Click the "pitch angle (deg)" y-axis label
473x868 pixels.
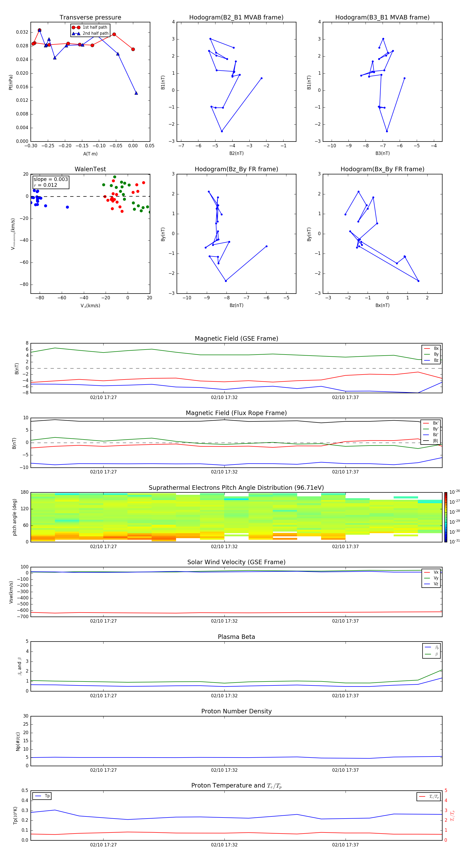[14, 517]
